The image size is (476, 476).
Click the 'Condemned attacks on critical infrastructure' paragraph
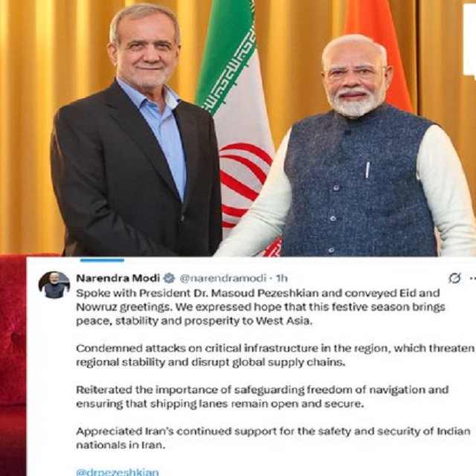click(x=274, y=356)
